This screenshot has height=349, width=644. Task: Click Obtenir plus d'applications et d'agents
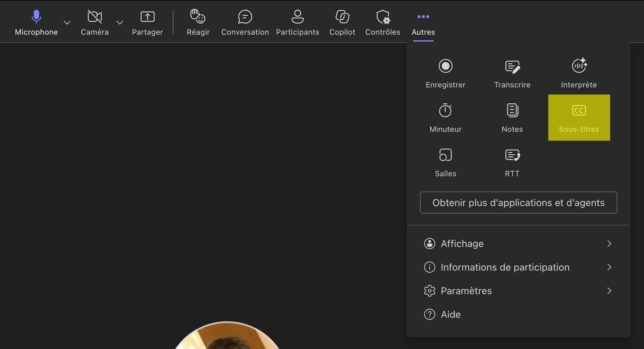click(x=519, y=203)
